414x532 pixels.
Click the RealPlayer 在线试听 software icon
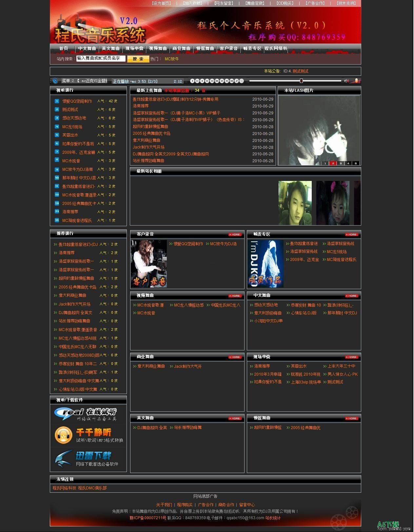click(x=88, y=414)
